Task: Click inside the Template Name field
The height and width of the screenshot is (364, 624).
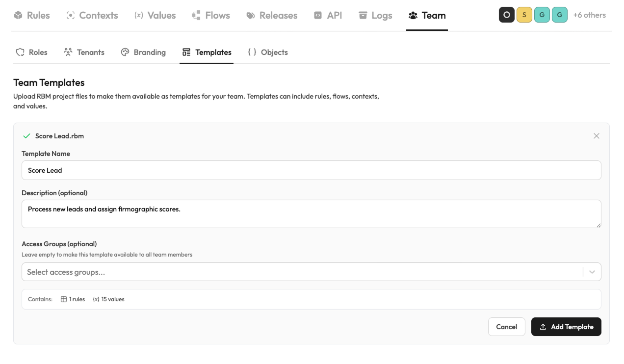Action: point(196,170)
